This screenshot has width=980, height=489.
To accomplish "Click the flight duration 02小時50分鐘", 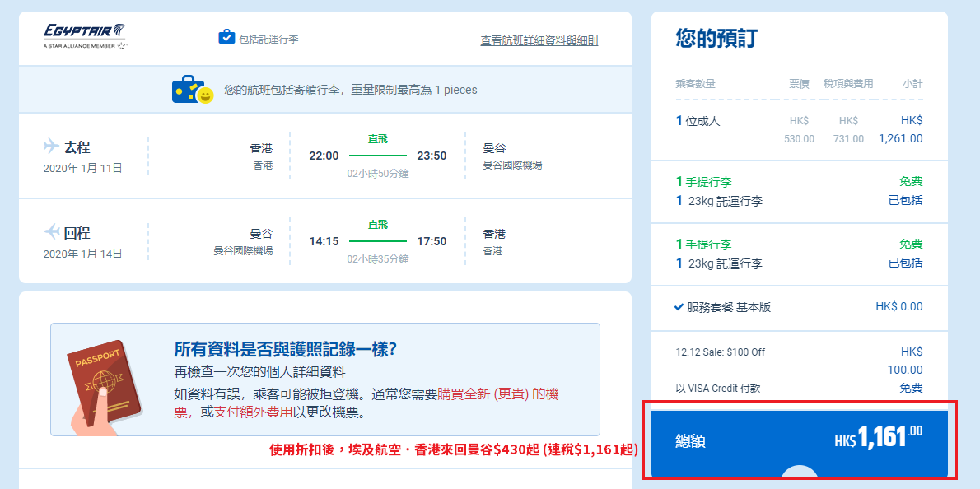I will tap(378, 173).
